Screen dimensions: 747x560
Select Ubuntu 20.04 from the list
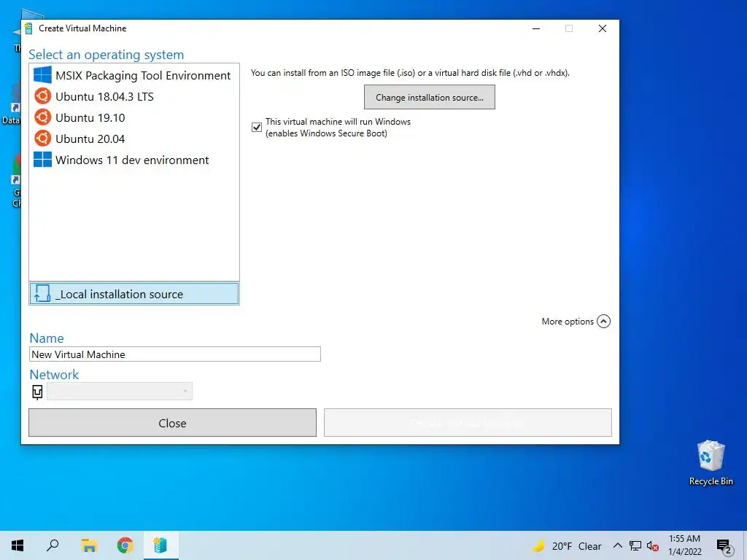134,139
